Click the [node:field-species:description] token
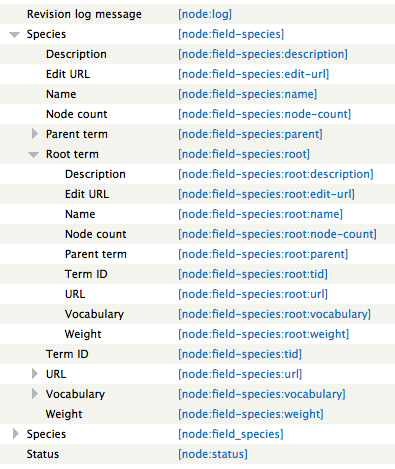The height and width of the screenshot is (469, 395). click(x=263, y=54)
